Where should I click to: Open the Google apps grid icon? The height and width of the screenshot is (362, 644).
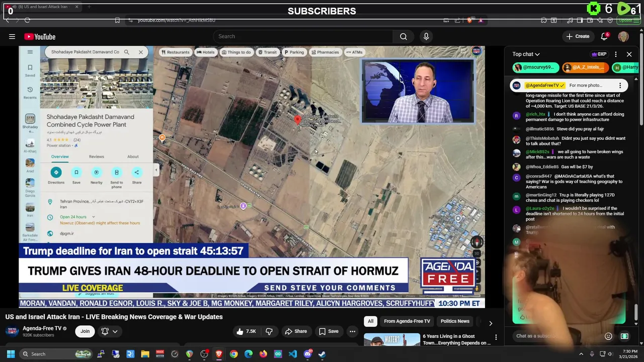tap(463, 51)
